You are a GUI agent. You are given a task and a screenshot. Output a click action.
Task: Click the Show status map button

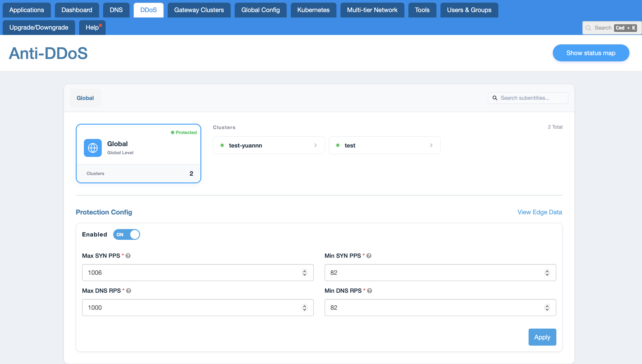(591, 53)
